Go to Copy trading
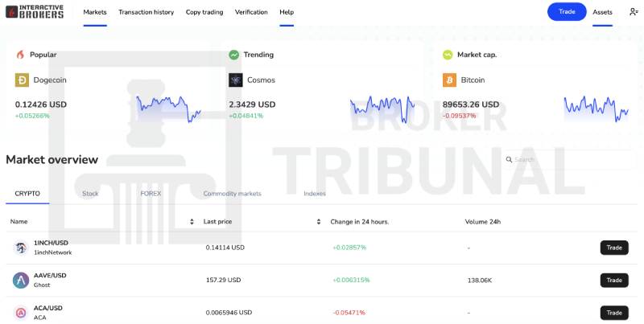Image resolution: width=644 pixels, height=324 pixels. pos(204,12)
